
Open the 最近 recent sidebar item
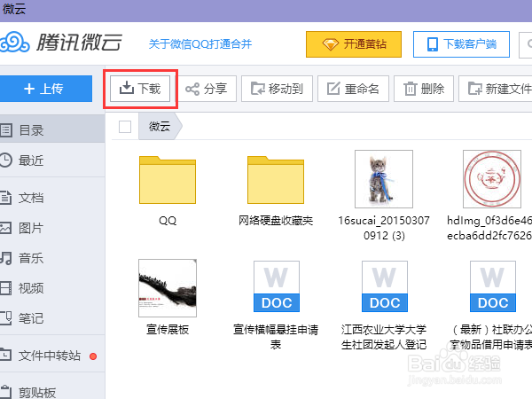(x=52, y=160)
